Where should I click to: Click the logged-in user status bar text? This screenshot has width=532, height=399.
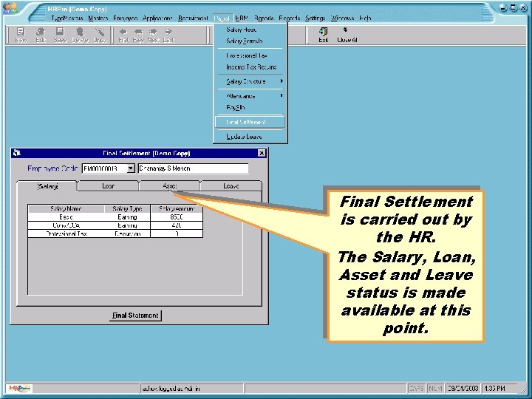(x=171, y=389)
